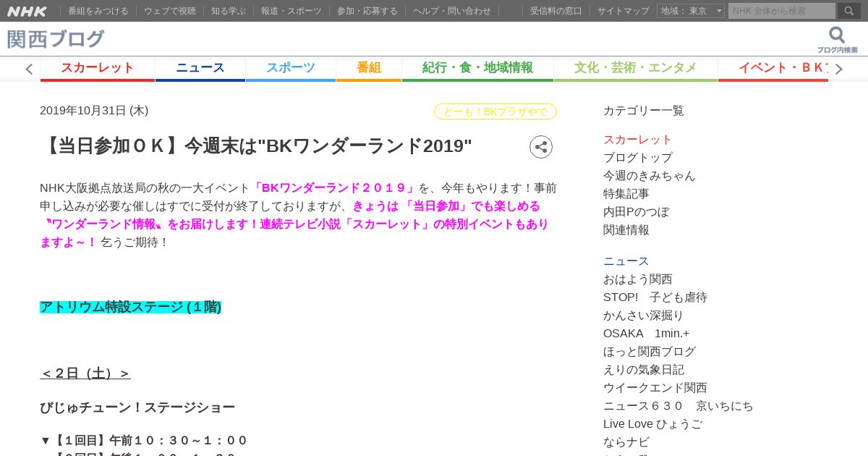Open ヘルプ・問い合わせ menu

[452, 11]
